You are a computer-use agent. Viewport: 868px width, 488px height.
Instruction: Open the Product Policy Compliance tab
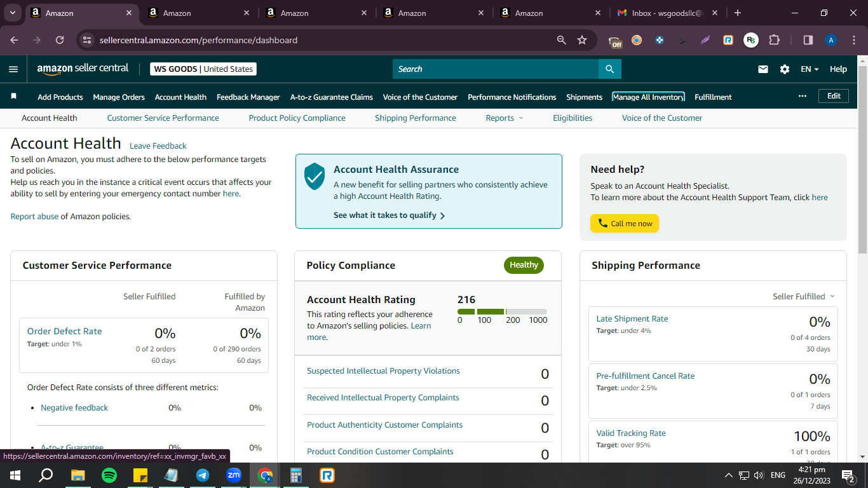[297, 118]
